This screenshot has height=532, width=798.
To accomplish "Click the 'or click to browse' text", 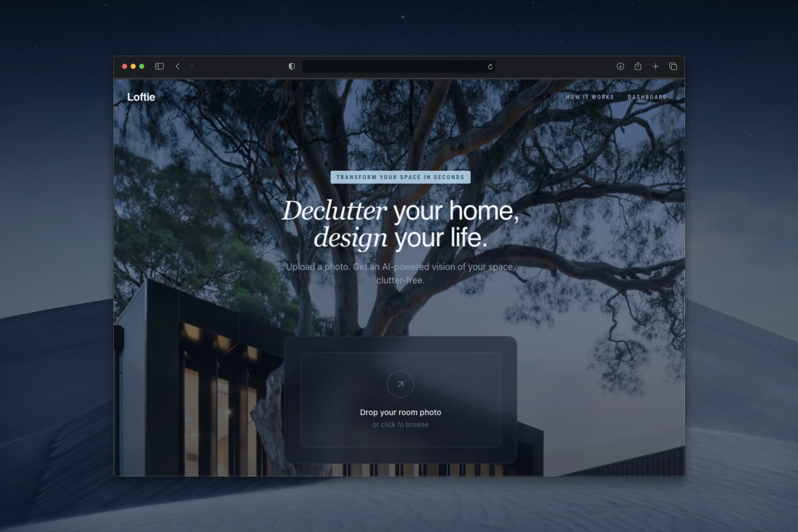I will [x=400, y=424].
